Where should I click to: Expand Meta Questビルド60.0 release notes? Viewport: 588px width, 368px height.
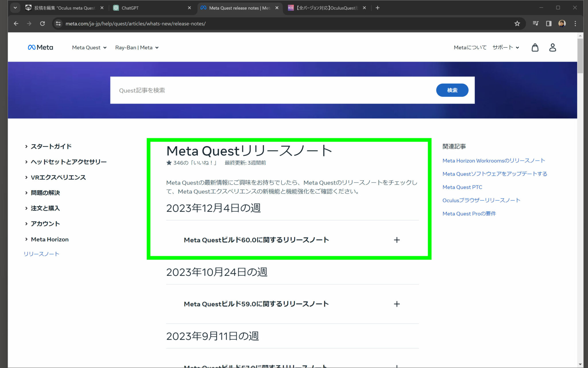(x=397, y=240)
